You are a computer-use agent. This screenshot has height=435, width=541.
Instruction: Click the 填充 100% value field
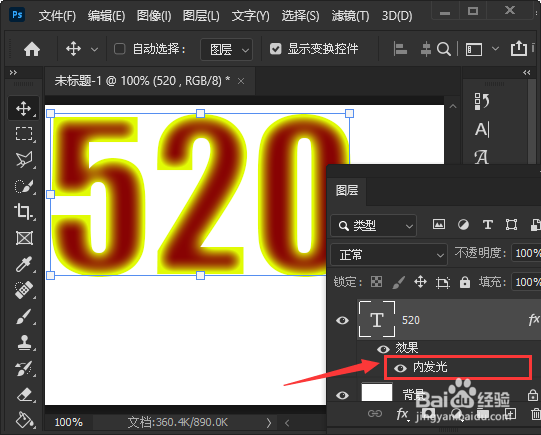pos(527,282)
